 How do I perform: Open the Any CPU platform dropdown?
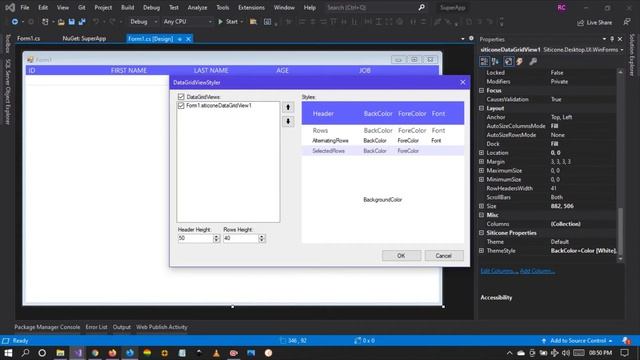point(187,22)
